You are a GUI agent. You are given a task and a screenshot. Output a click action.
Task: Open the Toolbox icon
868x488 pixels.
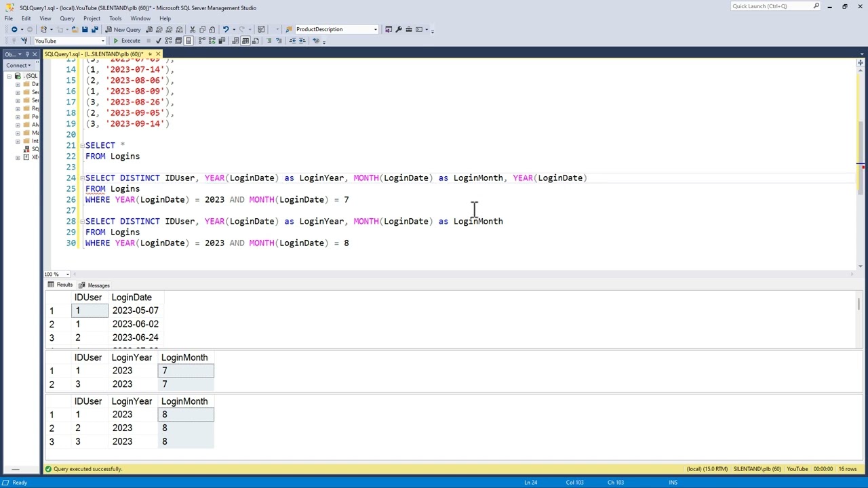(x=409, y=29)
